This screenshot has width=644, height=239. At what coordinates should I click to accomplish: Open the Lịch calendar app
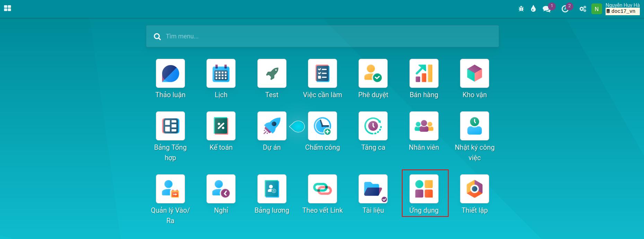pos(221,73)
